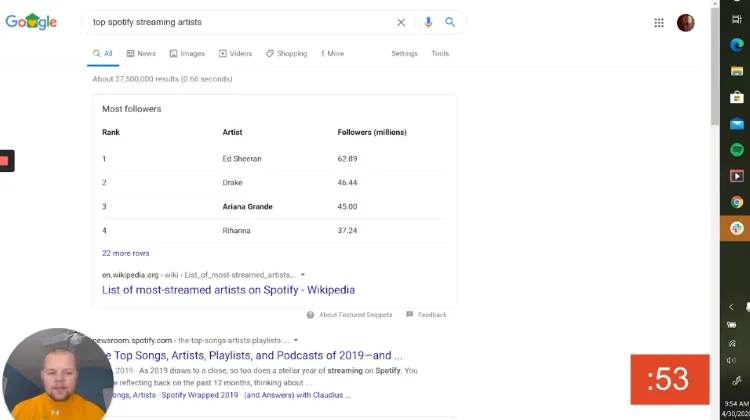Image resolution: width=750 pixels, height=420 pixels.
Task: Start voice search with the microphone icon
Action: tap(428, 22)
